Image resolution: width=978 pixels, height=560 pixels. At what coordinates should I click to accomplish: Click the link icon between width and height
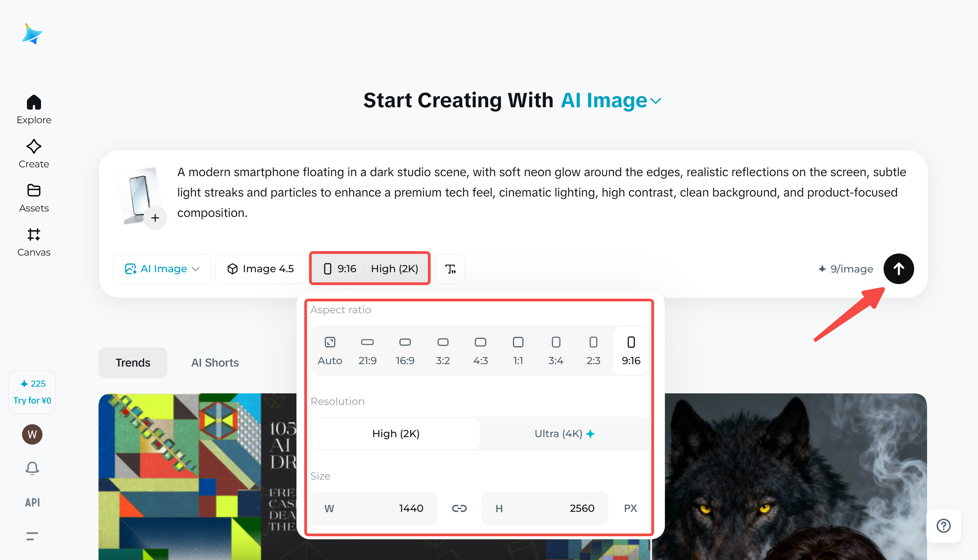click(459, 508)
